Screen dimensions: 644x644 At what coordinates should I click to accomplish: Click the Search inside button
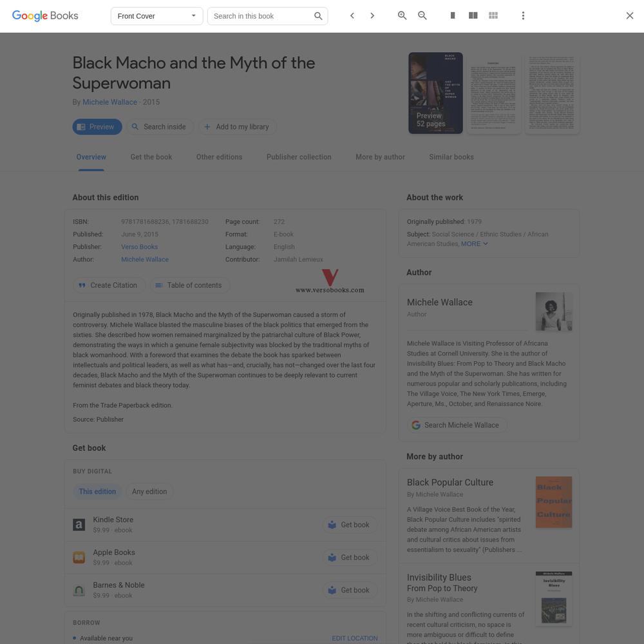160,127
